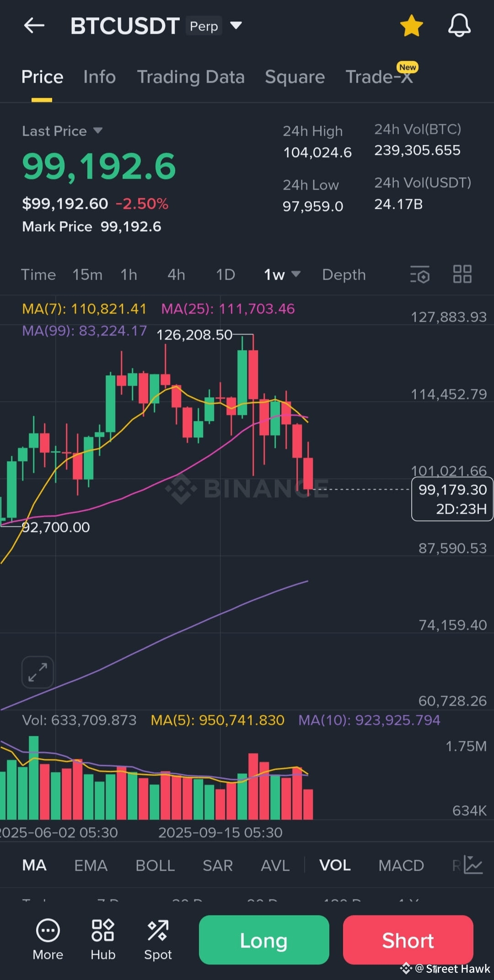Select the 4h interval

[176, 275]
